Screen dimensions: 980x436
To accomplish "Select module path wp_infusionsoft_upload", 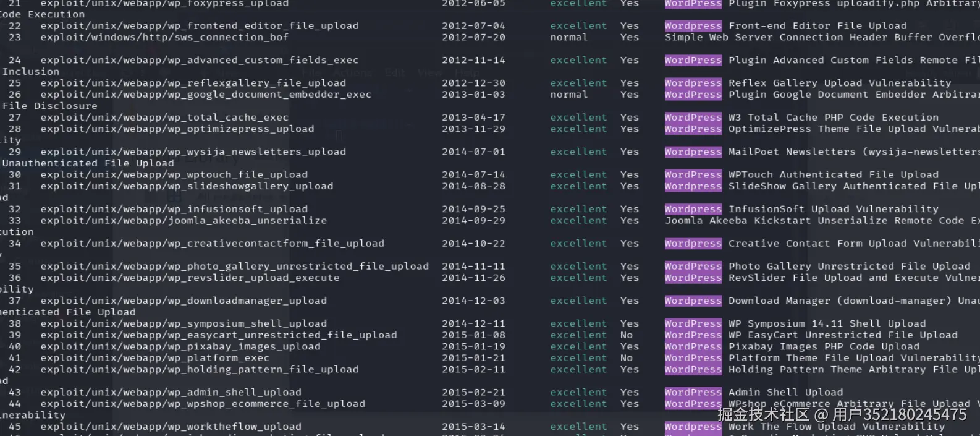I will [x=174, y=209].
